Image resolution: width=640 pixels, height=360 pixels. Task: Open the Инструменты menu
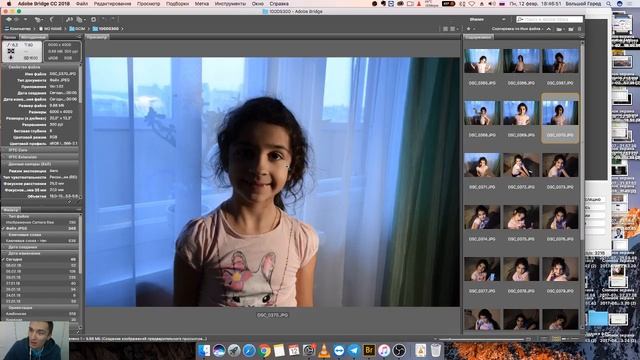(230, 4)
